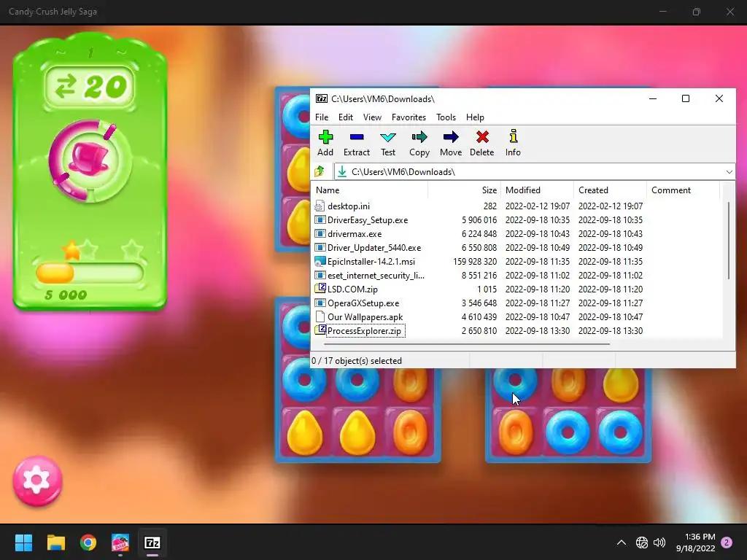Screen dimensions: 747x560
Task: Click the EpicInstaller-14.2.1.msi file icon
Action: [x=320, y=262]
